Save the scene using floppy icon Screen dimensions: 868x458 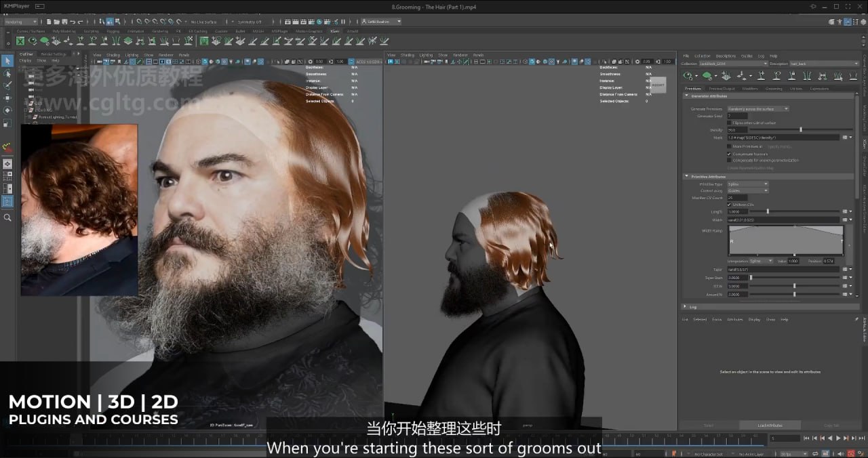[64, 21]
